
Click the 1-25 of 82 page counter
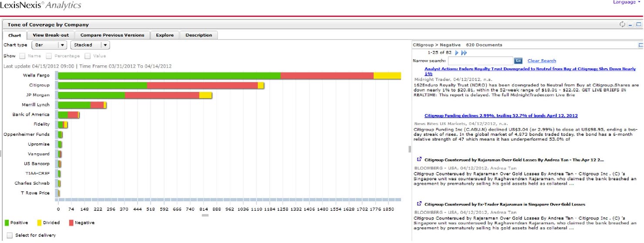439,53
